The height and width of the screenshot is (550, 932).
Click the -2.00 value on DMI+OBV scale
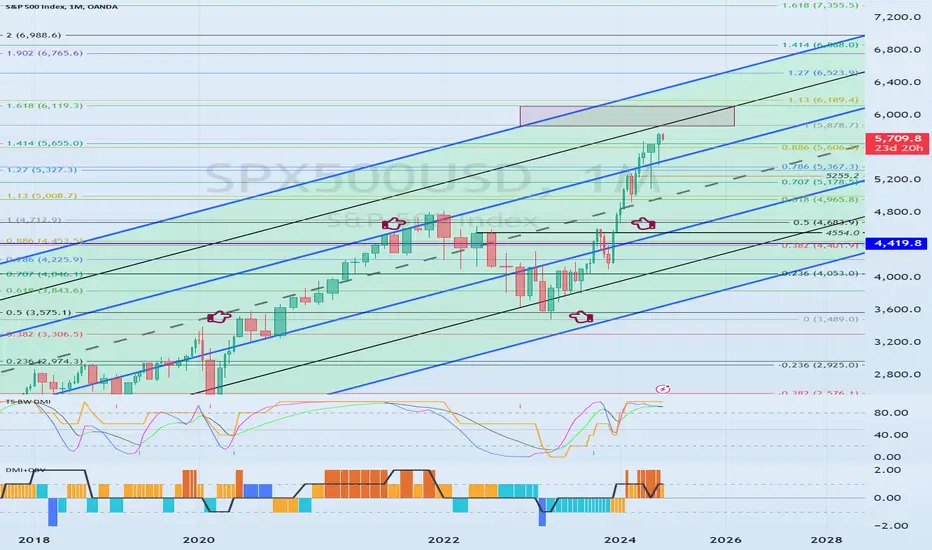[893, 526]
